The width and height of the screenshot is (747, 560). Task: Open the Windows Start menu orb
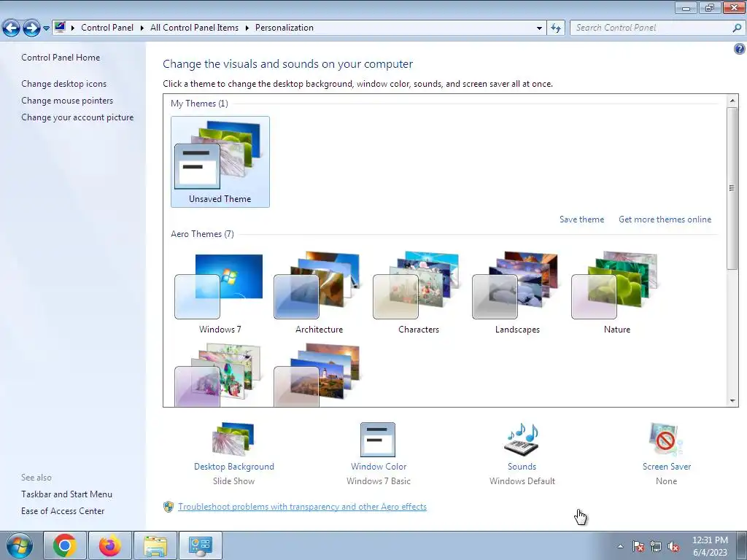click(20, 545)
